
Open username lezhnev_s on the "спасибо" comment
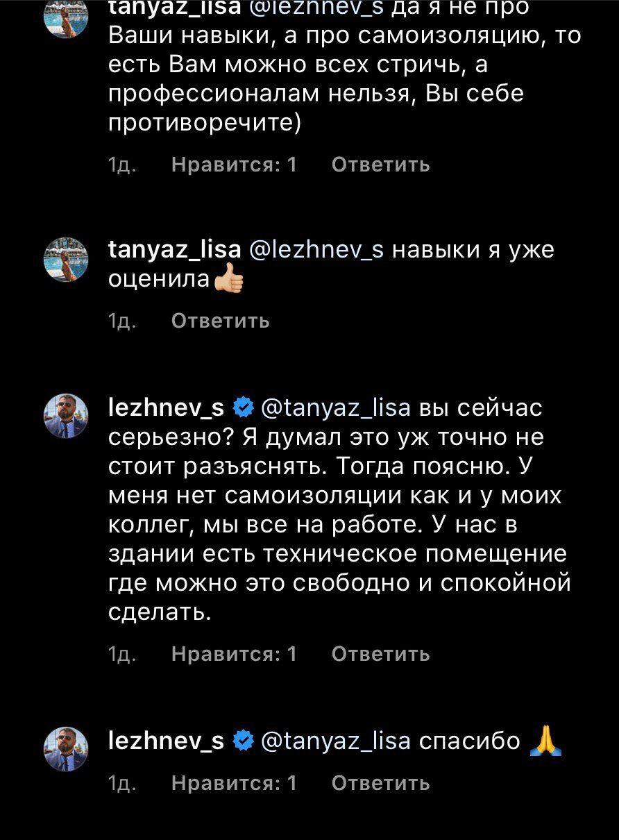click(167, 741)
